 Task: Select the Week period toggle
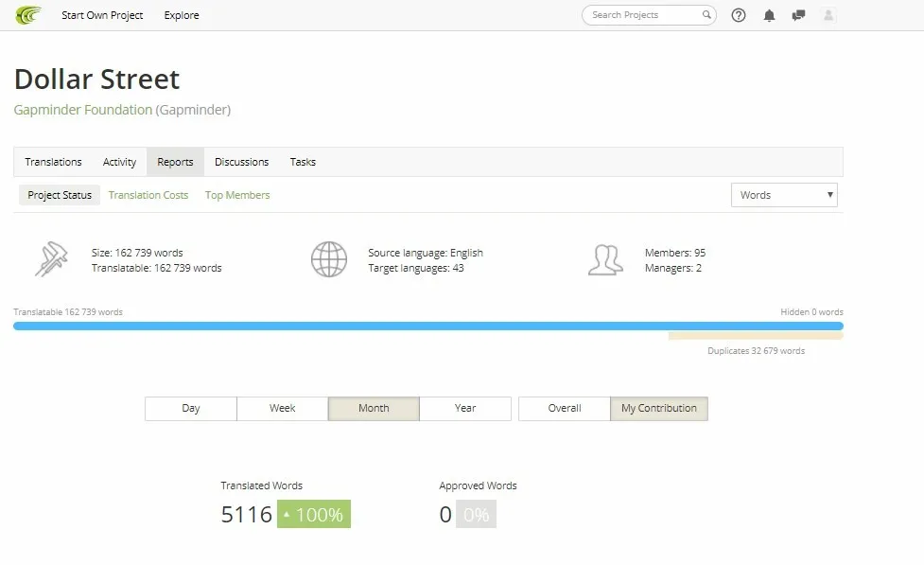pos(282,408)
